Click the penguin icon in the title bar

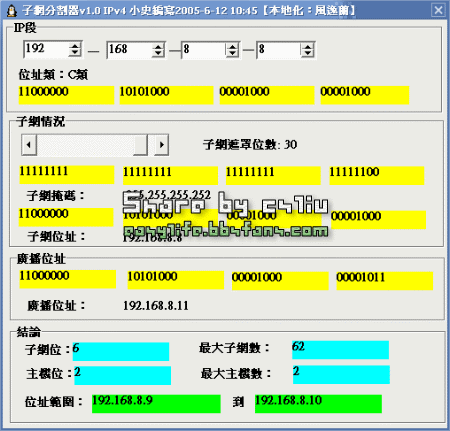pos(11,10)
